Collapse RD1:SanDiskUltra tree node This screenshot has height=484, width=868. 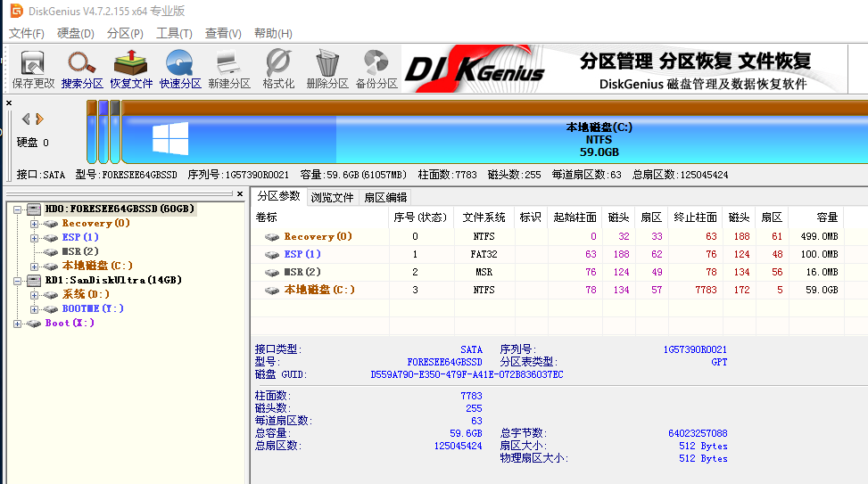point(18,281)
